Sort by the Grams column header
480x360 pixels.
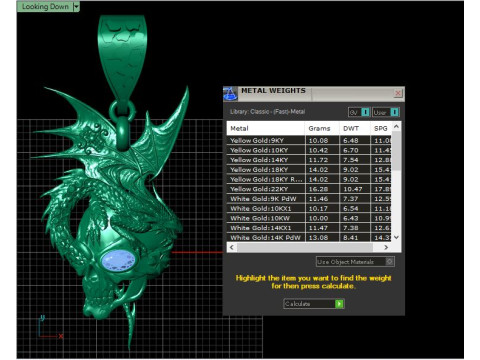click(x=322, y=128)
